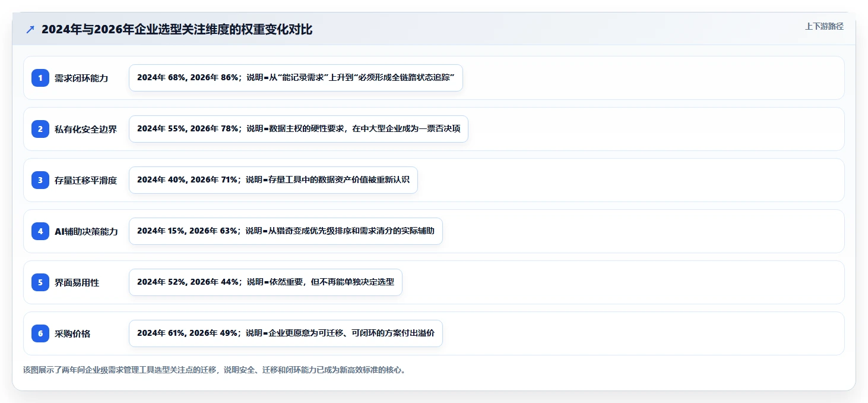
Task: Click the number 4 badge for AI辅助决策能力
Action: (x=40, y=231)
